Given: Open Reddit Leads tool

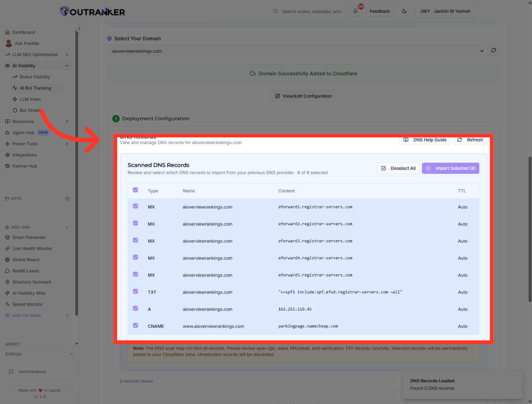Looking at the screenshot, I should (26, 270).
